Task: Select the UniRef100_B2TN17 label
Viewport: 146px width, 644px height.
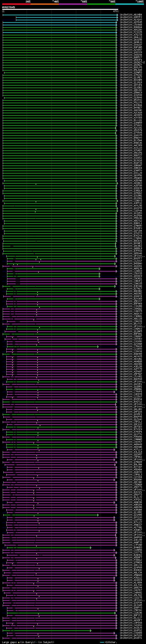Action: [x=131, y=289]
